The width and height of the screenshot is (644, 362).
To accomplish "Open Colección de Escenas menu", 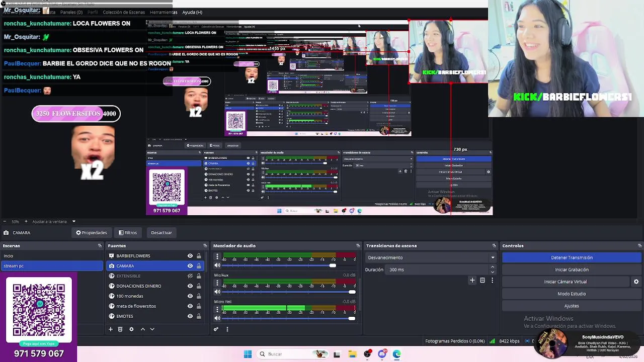I will 124,12.
